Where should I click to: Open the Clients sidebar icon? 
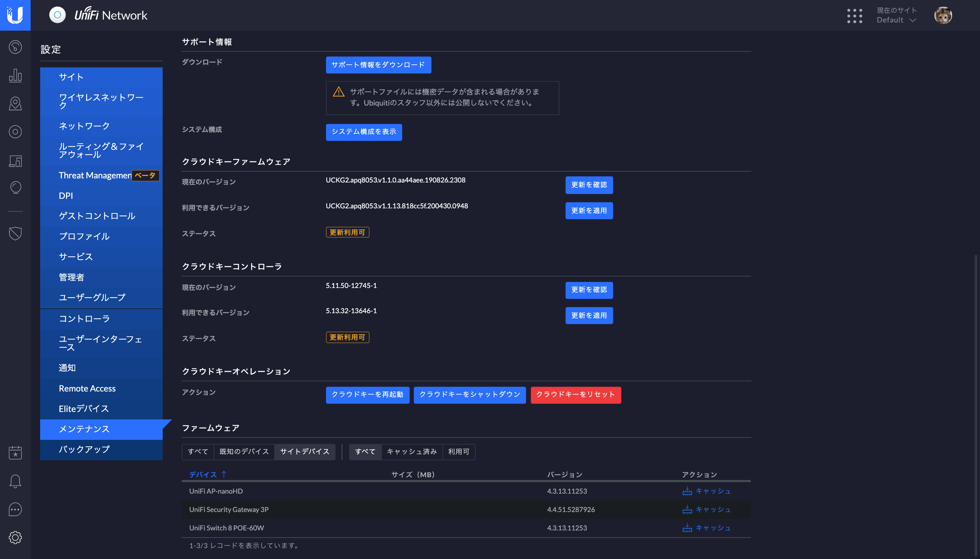click(15, 161)
